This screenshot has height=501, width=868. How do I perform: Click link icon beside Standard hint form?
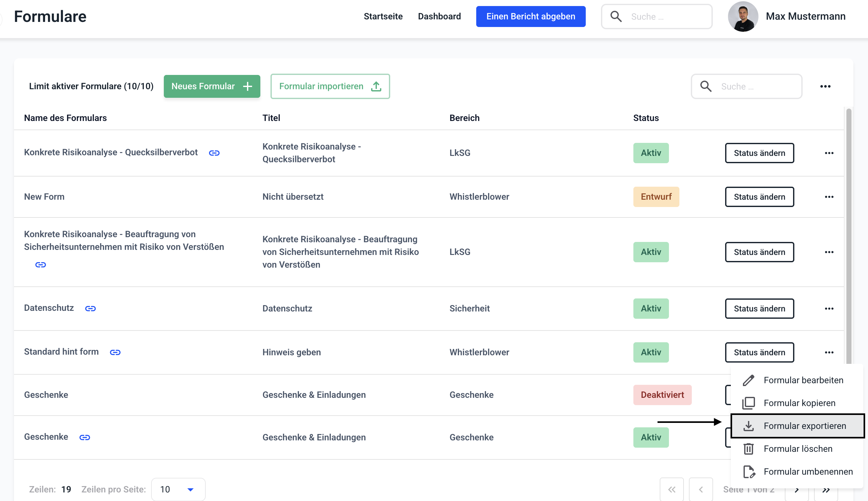[x=115, y=352]
